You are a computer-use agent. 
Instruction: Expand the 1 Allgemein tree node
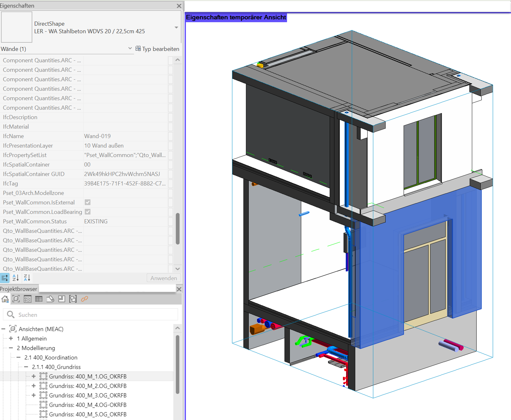(11, 338)
